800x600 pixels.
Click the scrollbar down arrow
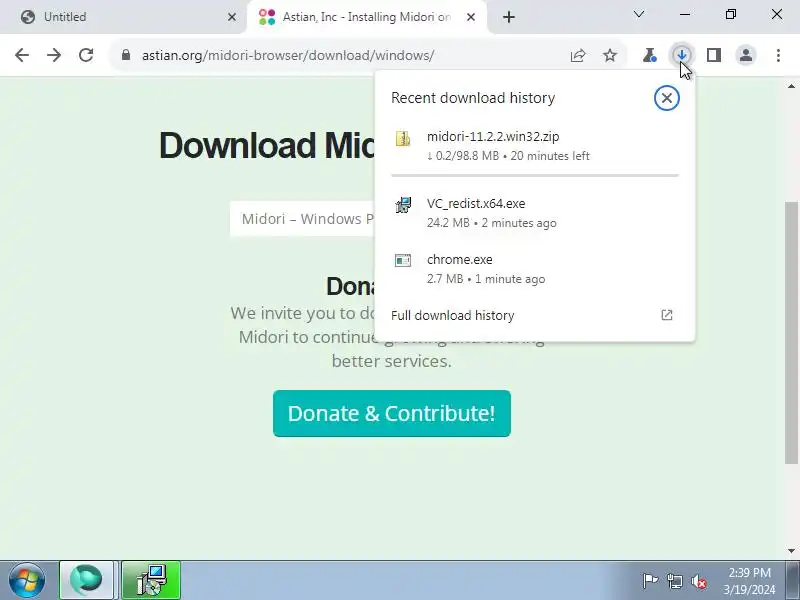(791, 551)
